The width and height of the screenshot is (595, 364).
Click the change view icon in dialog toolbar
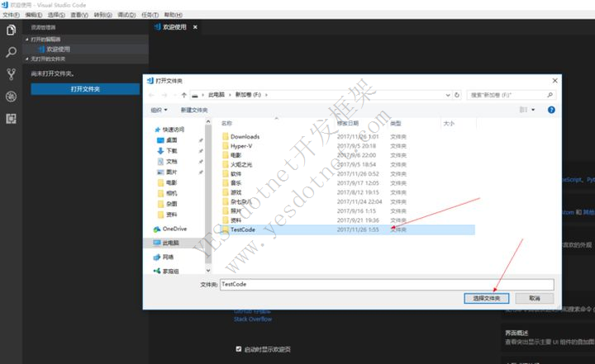point(523,110)
